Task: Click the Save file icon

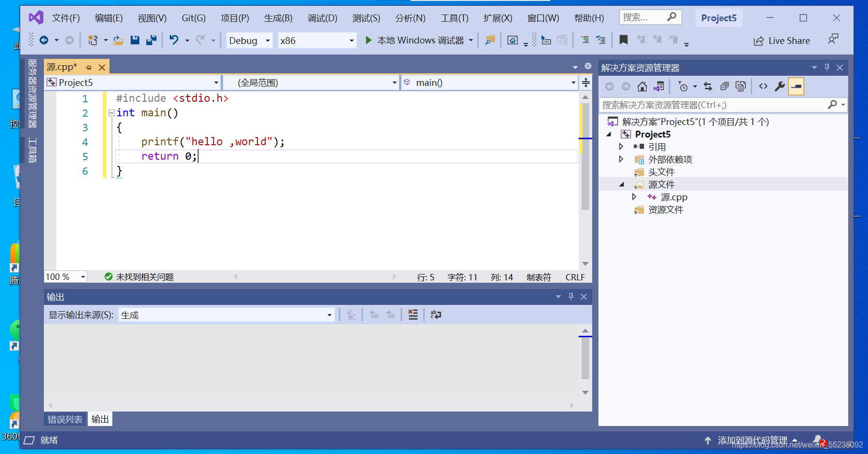Action: tap(135, 40)
